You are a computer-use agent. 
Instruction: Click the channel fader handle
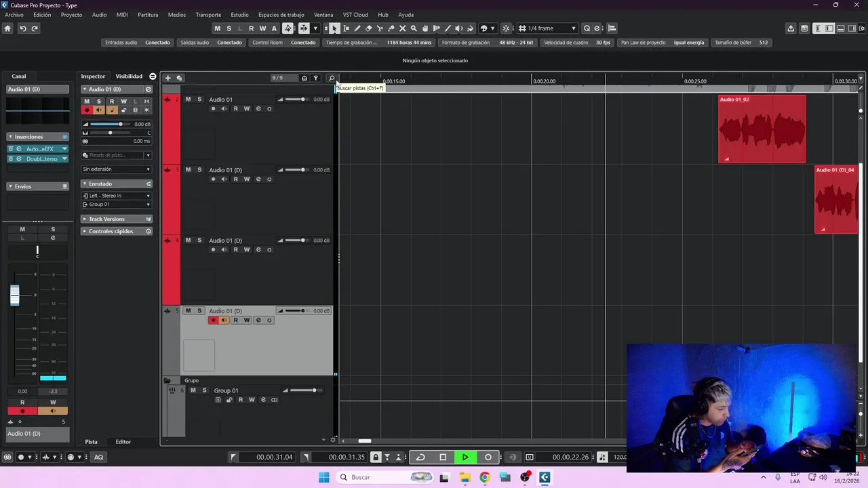tap(14, 295)
